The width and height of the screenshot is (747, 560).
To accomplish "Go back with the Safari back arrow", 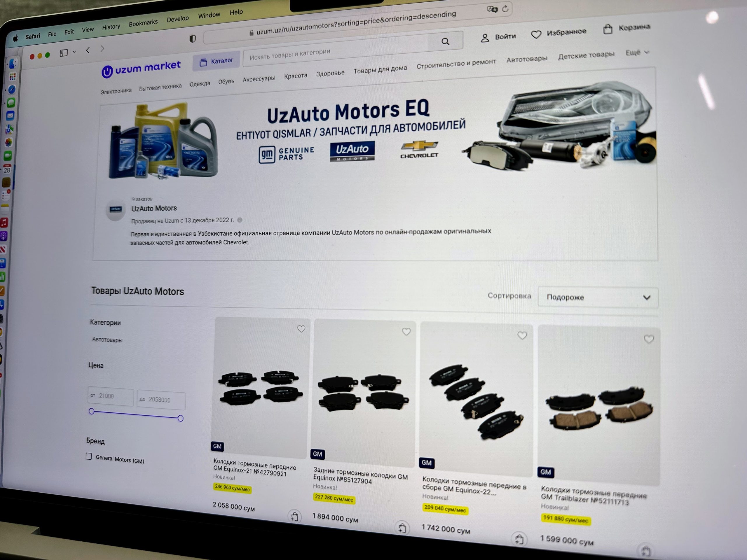I will [x=88, y=50].
